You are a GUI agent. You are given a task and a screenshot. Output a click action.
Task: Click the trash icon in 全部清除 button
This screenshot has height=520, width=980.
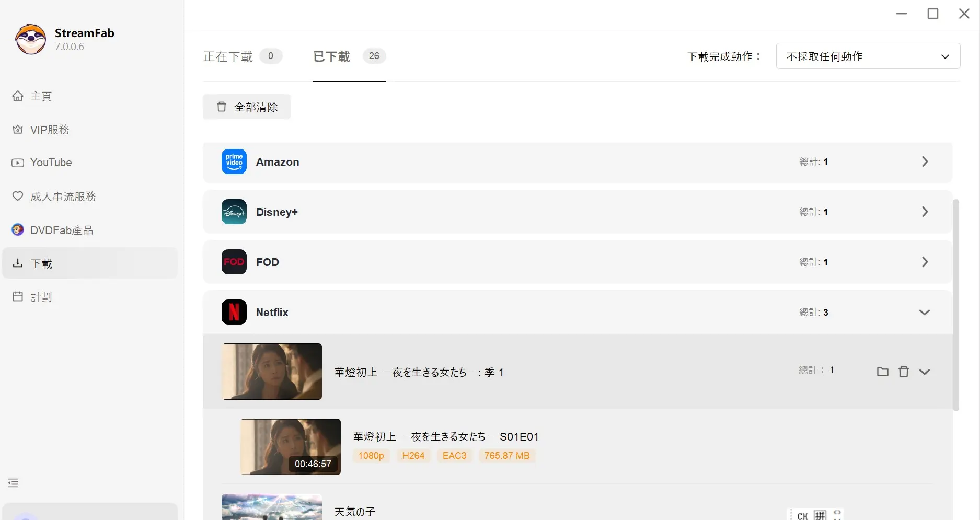[222, 107]
